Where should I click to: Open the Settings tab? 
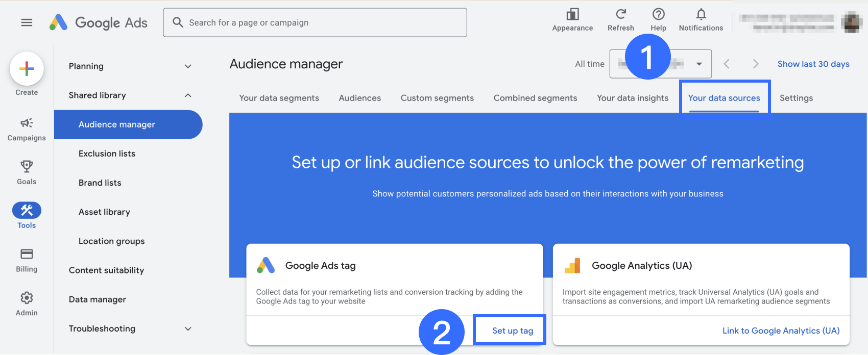[796, 98]
